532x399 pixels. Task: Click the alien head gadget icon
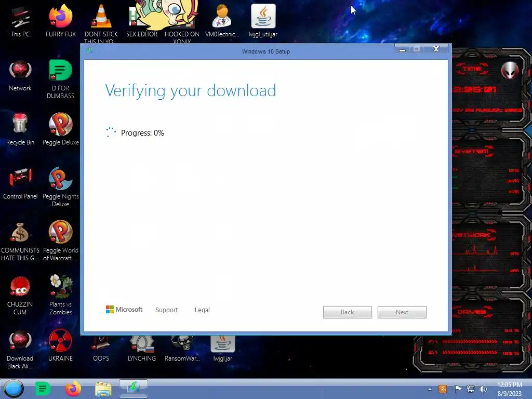(510, 70)
